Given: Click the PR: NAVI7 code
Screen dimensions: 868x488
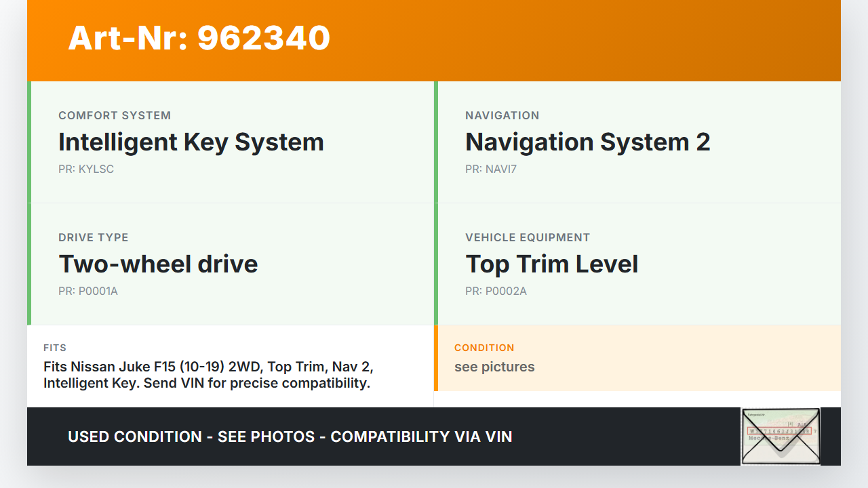Looking at the screenshot, I should click(491, 169).
